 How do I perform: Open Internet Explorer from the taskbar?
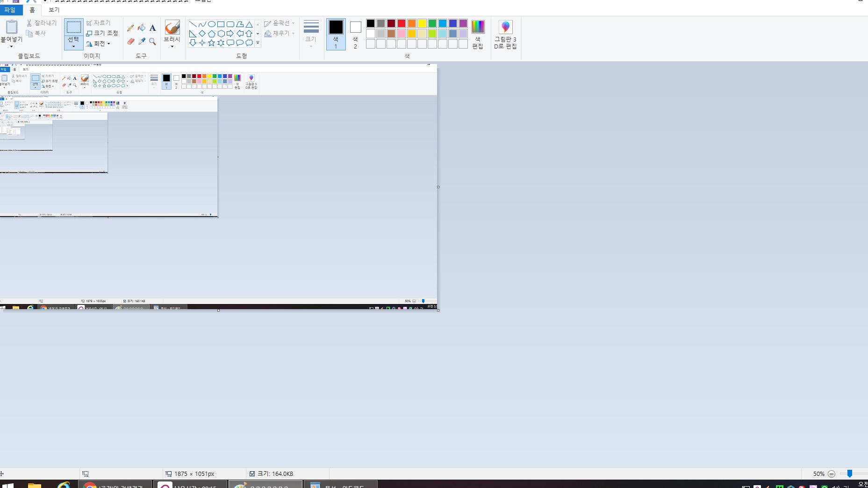coord(64,485)
